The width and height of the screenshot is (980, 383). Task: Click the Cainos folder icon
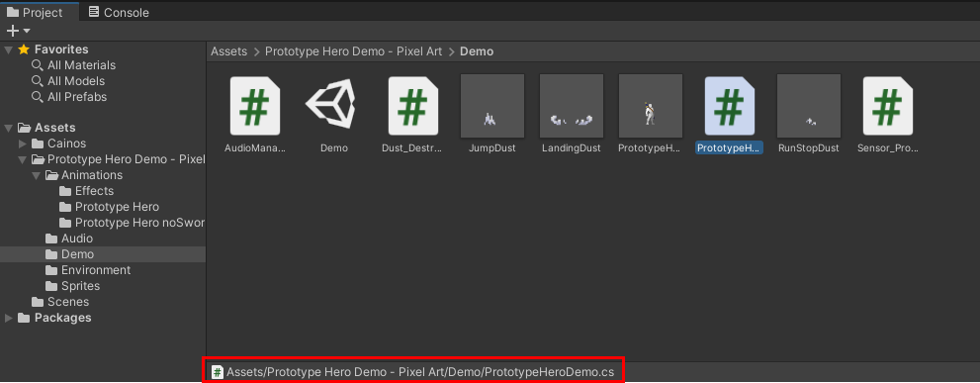[x=38, y=144]
